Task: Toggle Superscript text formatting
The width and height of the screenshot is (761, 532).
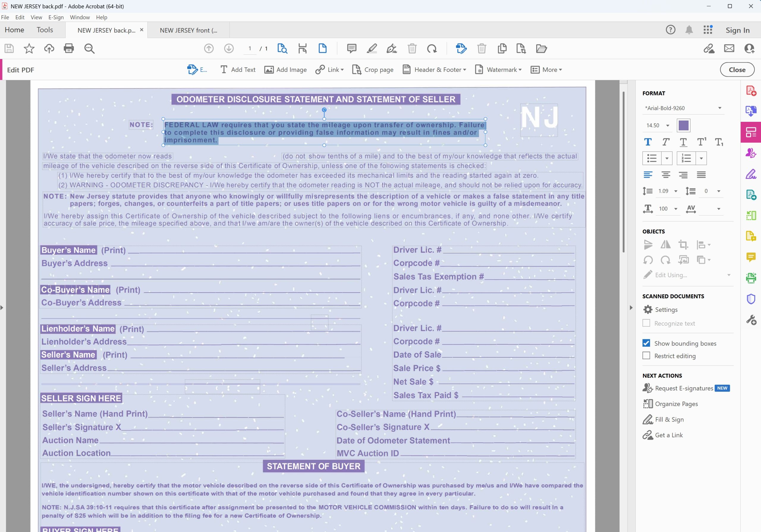Action: click(701, 142)
